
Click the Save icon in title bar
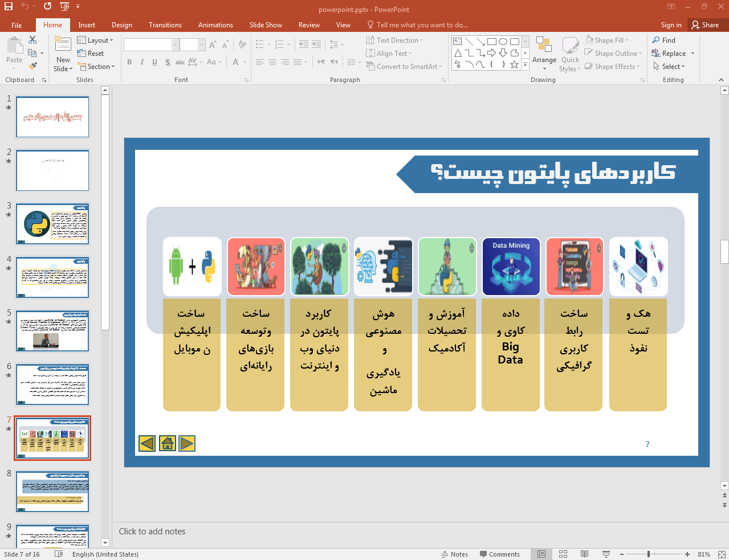point(9,6)
